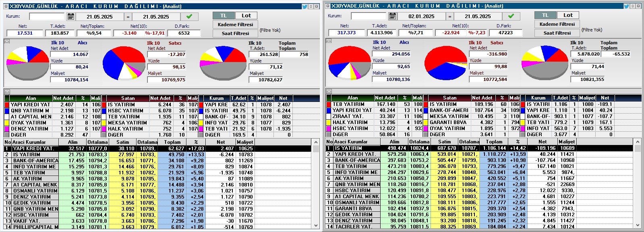The width and height of the screenshot is (644, 232).
Task: Select the PHILLIPCAPITAL M row
Action: coord(157,227)
